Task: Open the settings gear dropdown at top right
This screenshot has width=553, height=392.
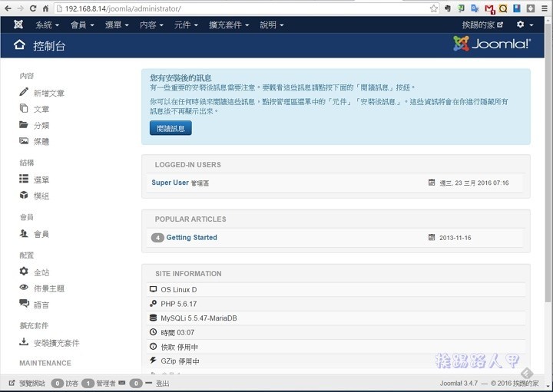Action: pos(525,25)
